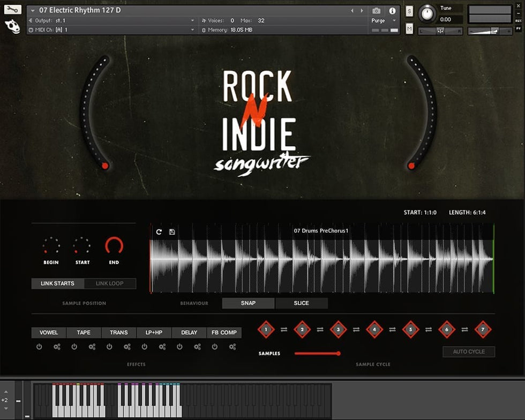Click the instrument info icon
Image resolution: width=525 pixels, height=420 pixels.
pos(392,11)
